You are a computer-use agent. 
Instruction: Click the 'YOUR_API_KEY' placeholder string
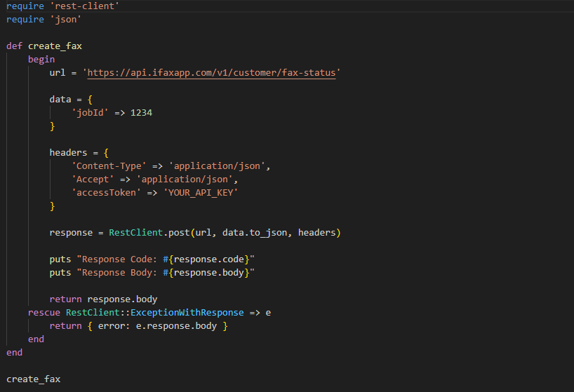201,193
